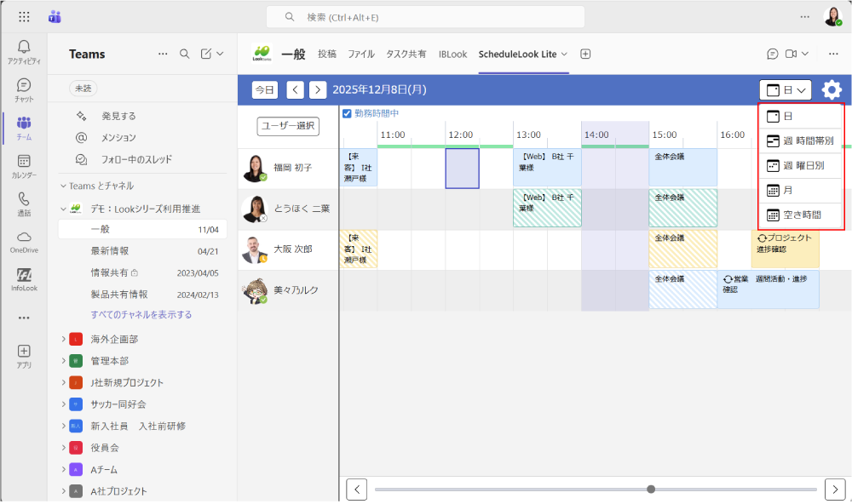The height and width of the screenshot is (504, 852).
Task: Open the Activity feed in sidebar
Action: tap(24, 52)
